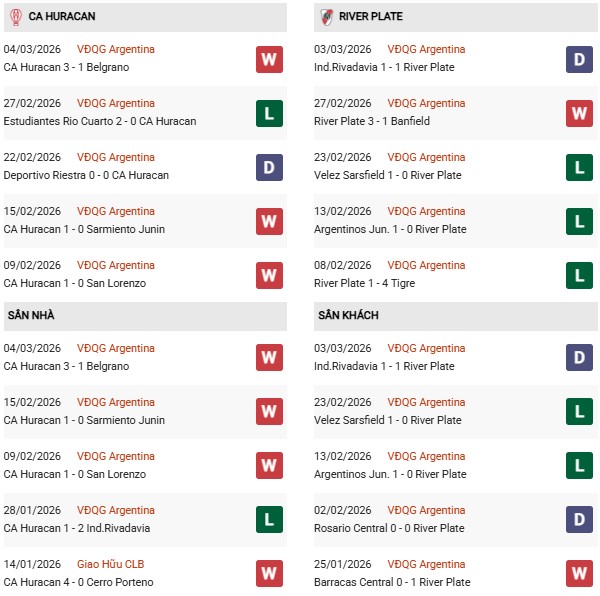Click the L badge for Estudiantes Rio Cuarto match
Image resolution: width=600 pixels, height=596 pixels.
pos(269,113)
